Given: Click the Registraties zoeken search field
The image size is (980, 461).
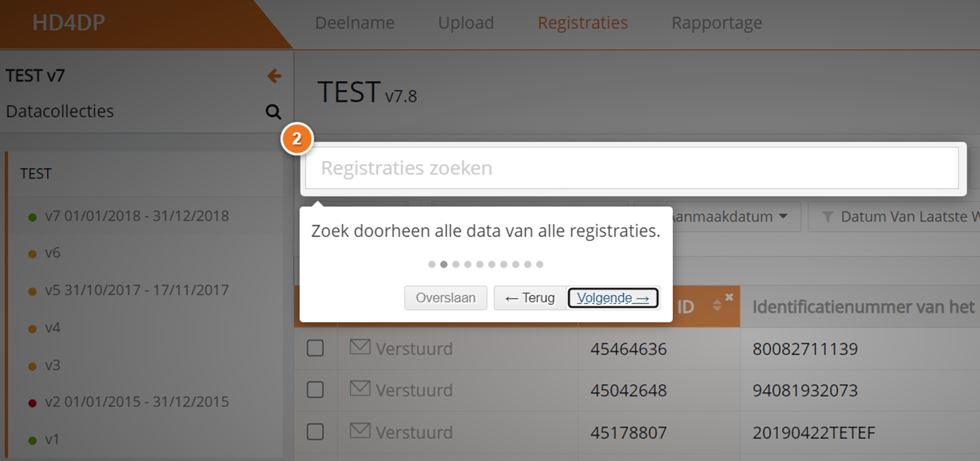Looking at the screenshot, I should 632,168.
